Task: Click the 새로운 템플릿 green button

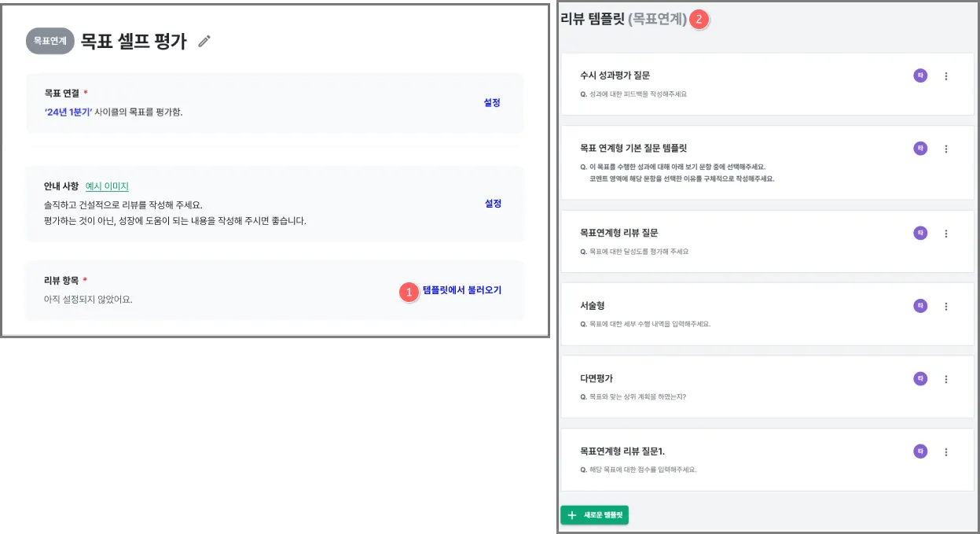Action: point(595,515)
